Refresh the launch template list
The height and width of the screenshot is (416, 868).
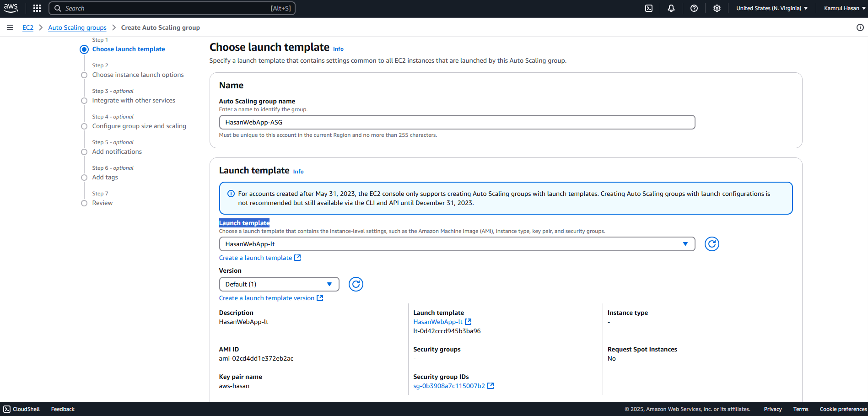712,244
